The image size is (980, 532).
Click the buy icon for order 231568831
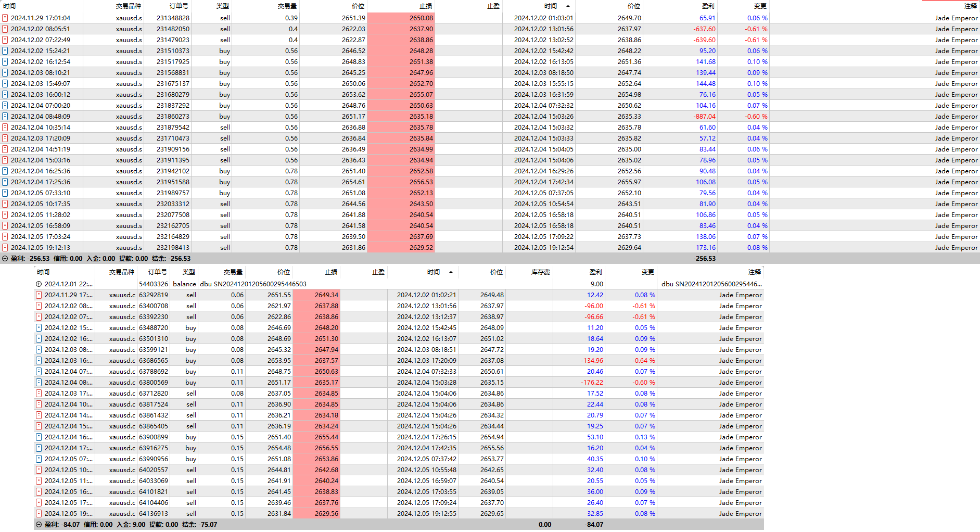[5, 72]
